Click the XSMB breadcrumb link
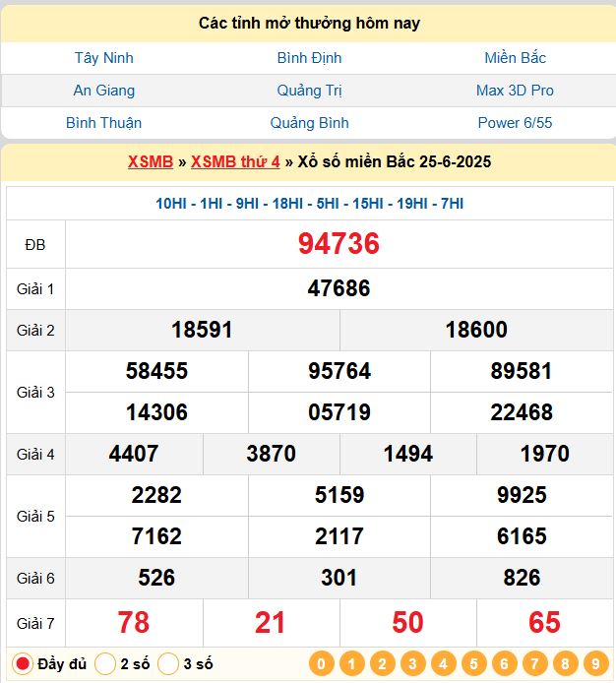This screenshot has width=616, height=683. click(151, 162)
